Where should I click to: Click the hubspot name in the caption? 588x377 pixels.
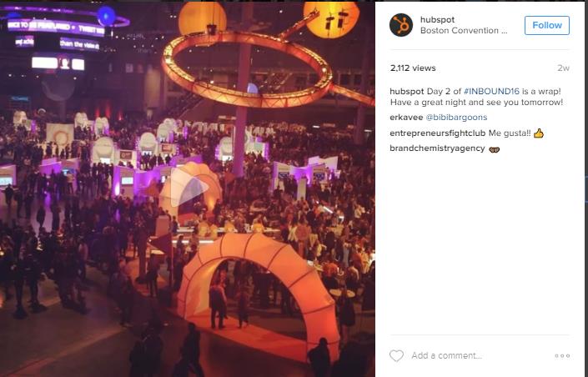[x=406, y=91]
